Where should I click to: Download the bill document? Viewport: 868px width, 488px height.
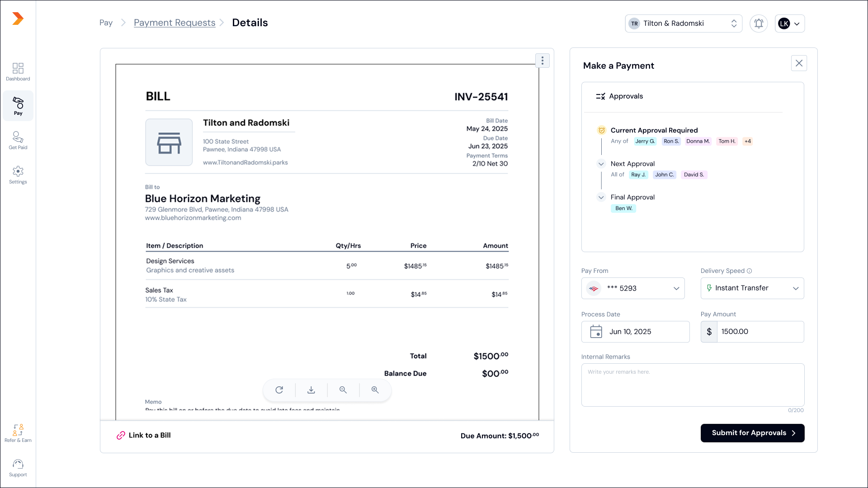click(311, 390)
